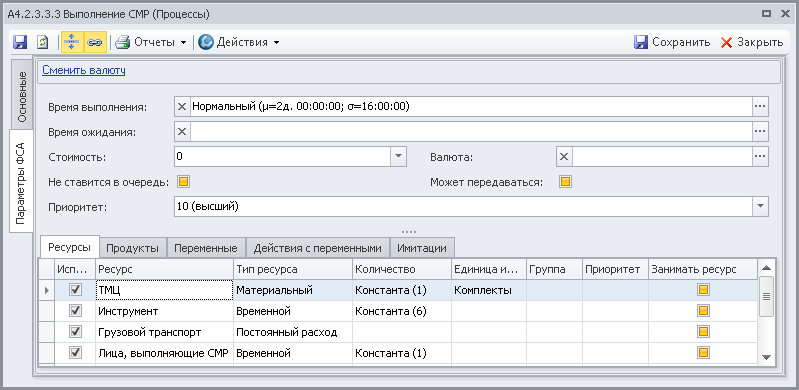Screen dimensions: 799x390
Task: Clear Время выполнения with the X icon
Action: pos(182,107)
